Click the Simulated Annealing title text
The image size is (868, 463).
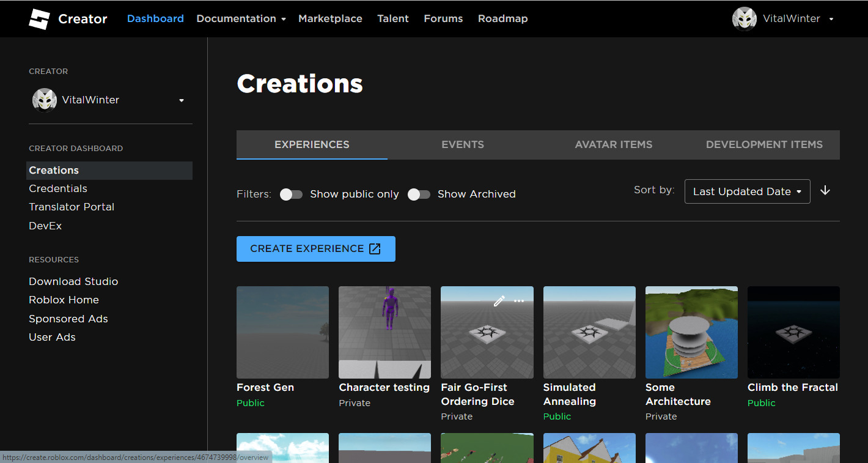coord(570,394)
